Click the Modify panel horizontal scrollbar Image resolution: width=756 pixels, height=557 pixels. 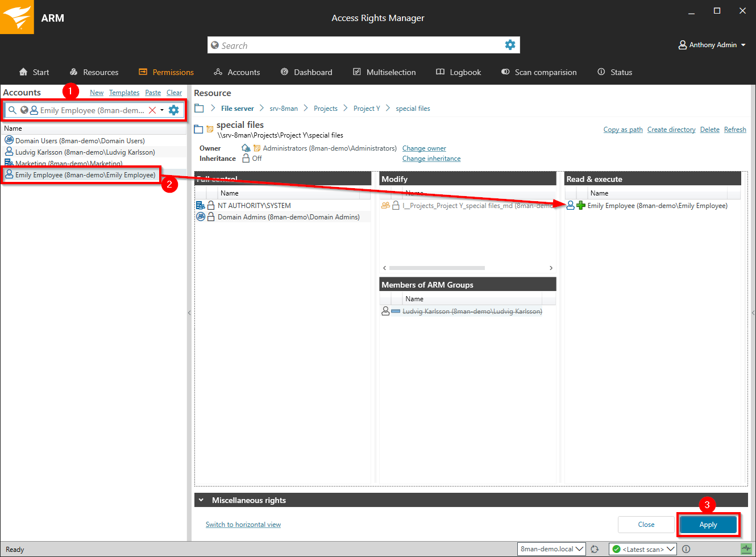point(437,268)
